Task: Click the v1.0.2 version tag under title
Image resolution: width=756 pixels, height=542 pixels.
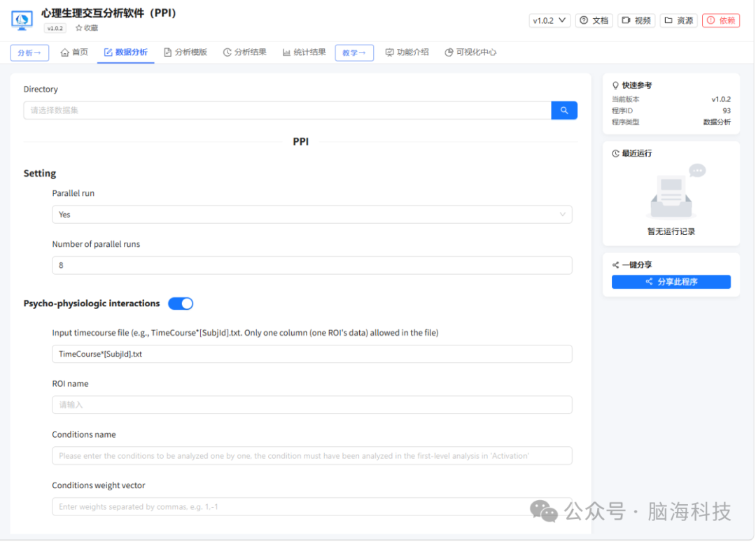Action: coord(55,28)
